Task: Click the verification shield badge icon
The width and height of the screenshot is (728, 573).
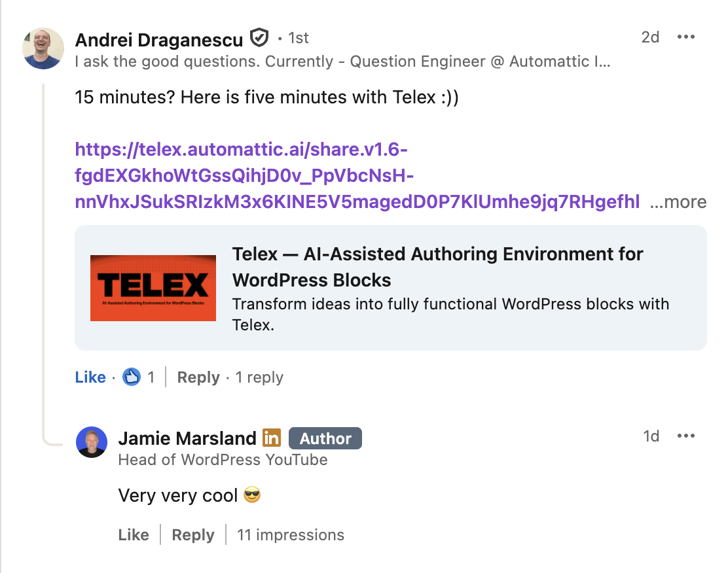Action: (260, 39)
